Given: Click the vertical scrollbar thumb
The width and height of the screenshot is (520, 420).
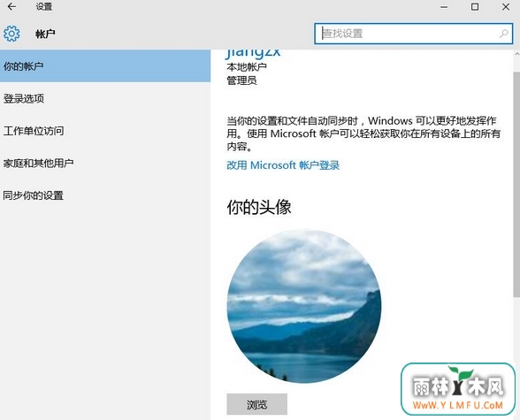Looking at the screenshot, I should tap(516, 184).
